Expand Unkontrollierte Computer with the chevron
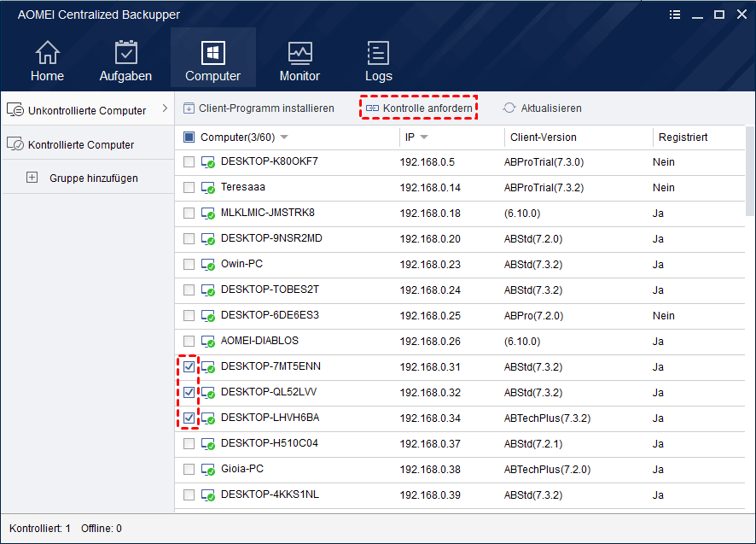 pos(165,108)
